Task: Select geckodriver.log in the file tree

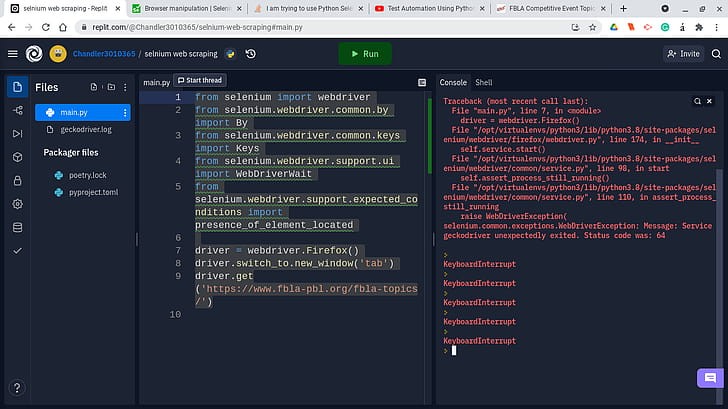Action: (x=86, y=129)
